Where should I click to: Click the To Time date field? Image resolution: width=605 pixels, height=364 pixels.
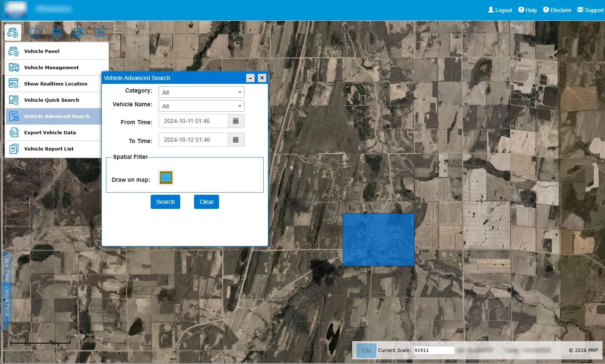point(194,140)
